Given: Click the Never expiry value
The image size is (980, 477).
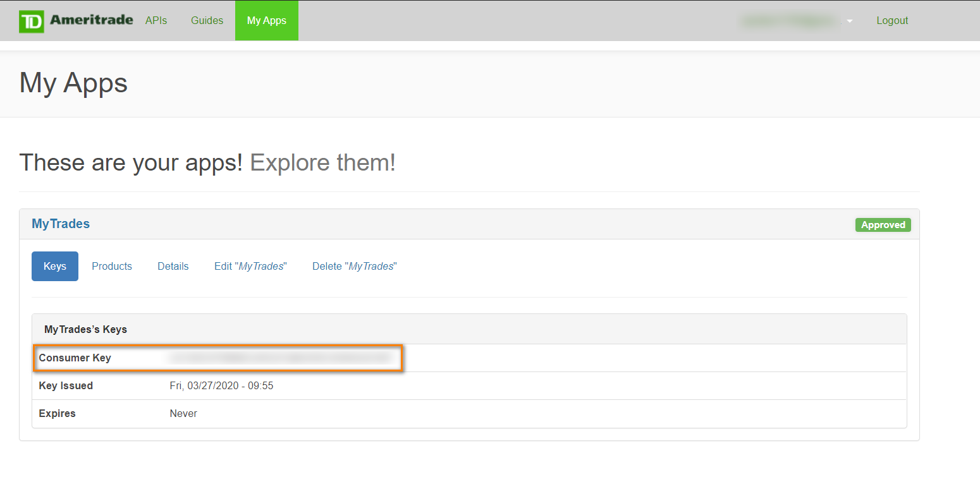Looking at the screenshot, I should pyautogui.click(x=183, y=413).
